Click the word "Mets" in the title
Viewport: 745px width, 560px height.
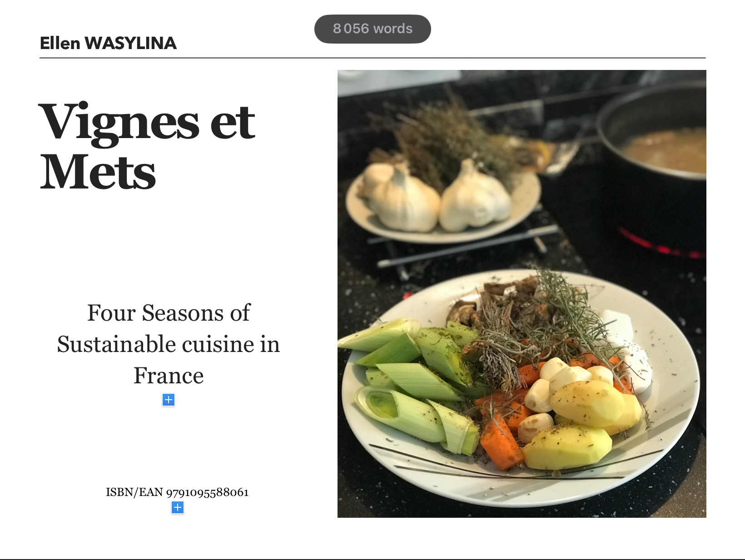coord(98,172)
